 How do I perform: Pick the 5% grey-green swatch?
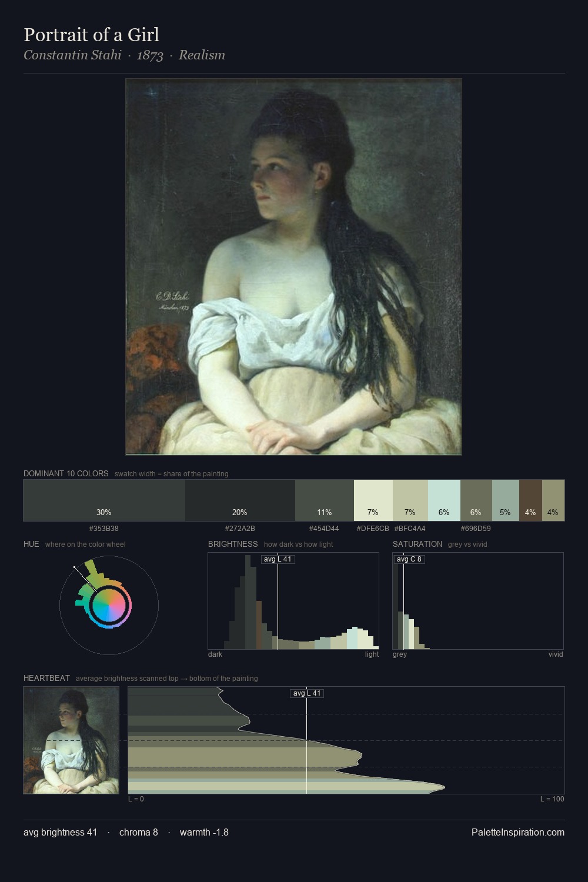point(505,500)
